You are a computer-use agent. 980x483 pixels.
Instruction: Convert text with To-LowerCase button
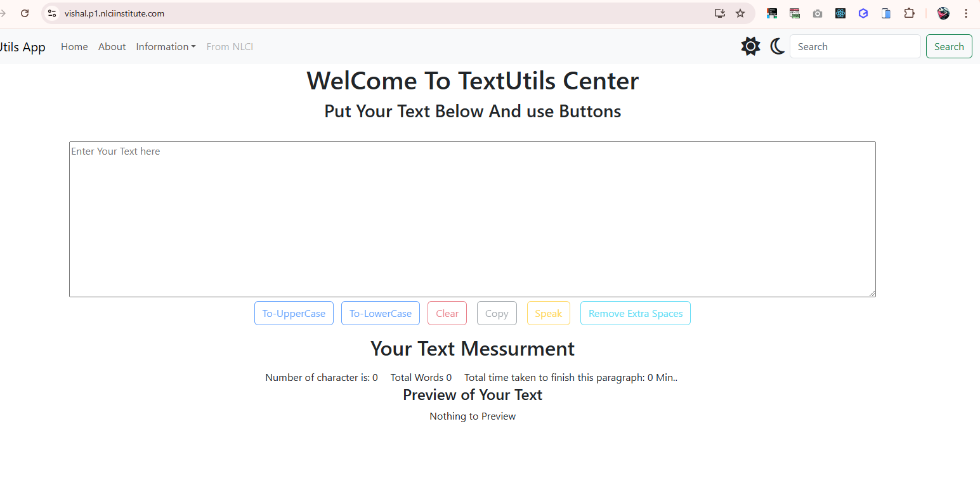[381, 313]
